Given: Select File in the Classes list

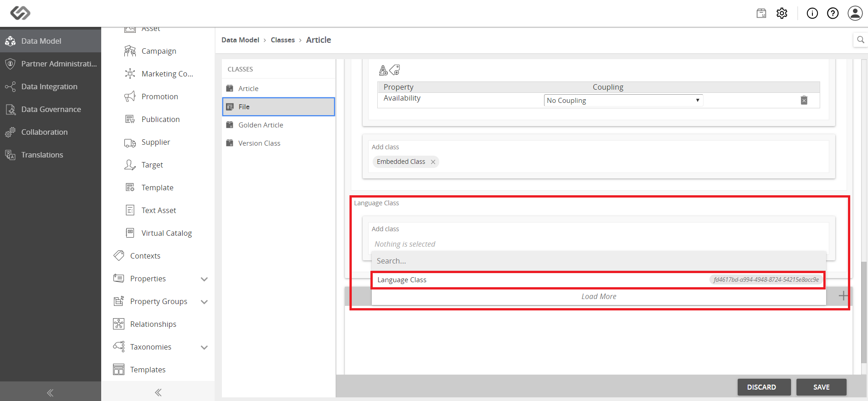Looking at the screenshot, I should 279,107.
